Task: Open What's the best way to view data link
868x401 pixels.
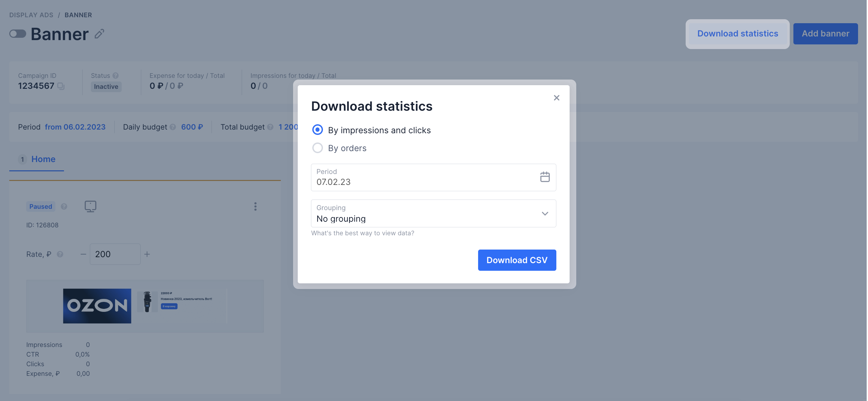Action: tap(363, 233)
